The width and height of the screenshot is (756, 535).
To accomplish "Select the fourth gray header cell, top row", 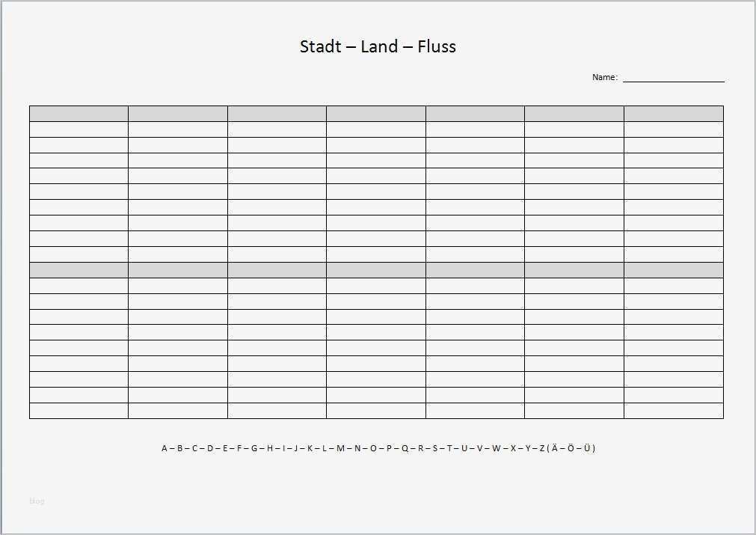I will 375,114.
